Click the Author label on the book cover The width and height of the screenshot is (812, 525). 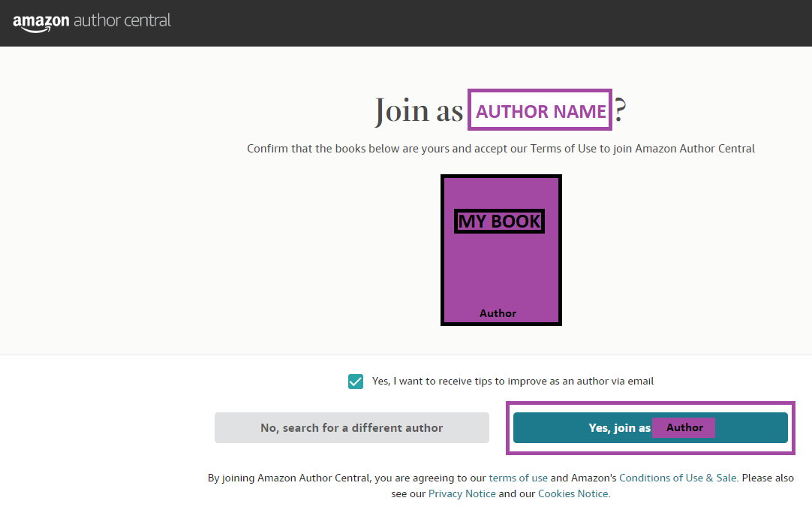click(498, 313)
